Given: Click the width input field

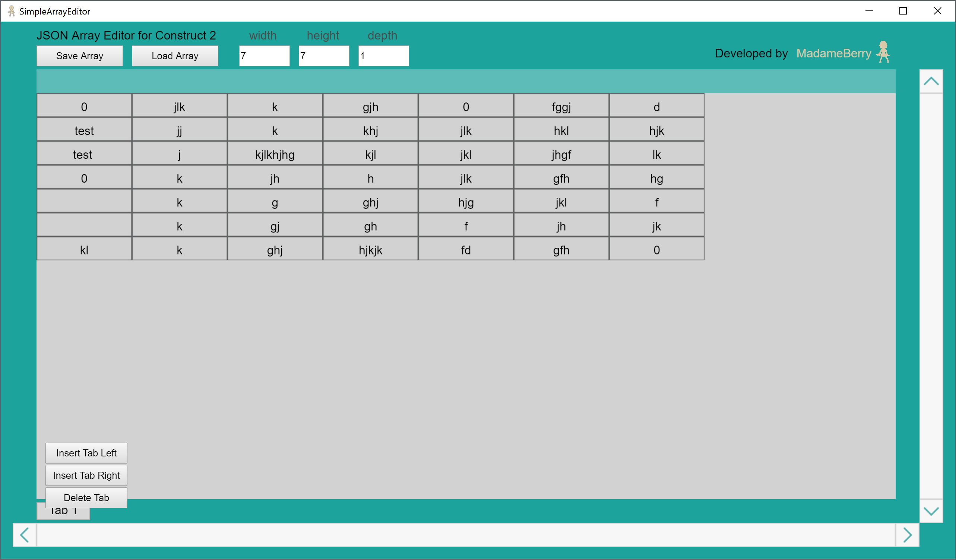Looking at the screenshot, I should [264, 56].
